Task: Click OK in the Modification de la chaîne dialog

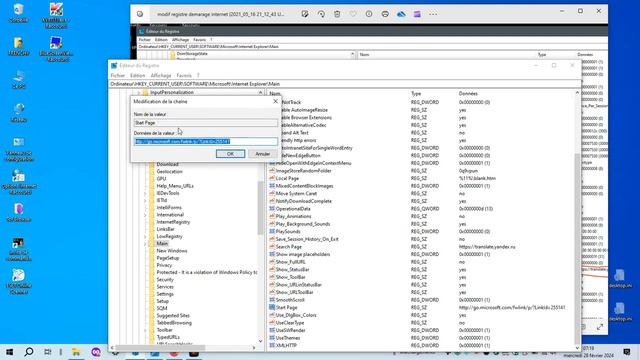Action: click(230, 154)
